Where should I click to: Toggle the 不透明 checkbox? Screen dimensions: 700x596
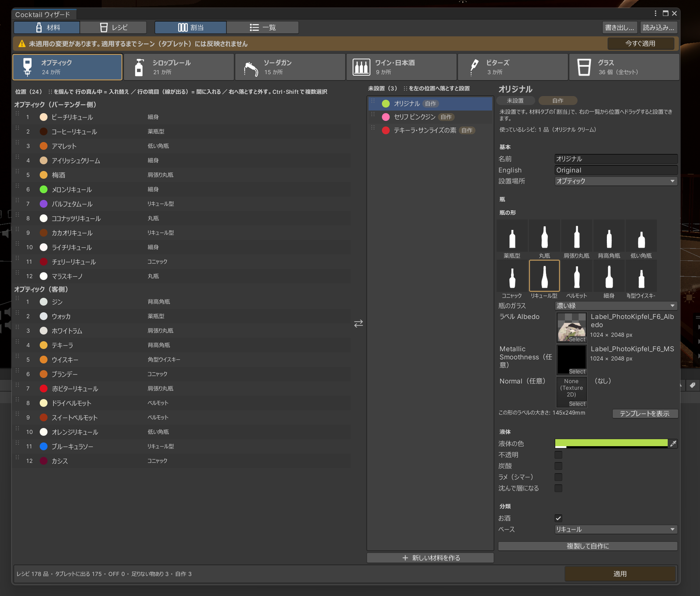pyautogui.click(x=558, y=455)
